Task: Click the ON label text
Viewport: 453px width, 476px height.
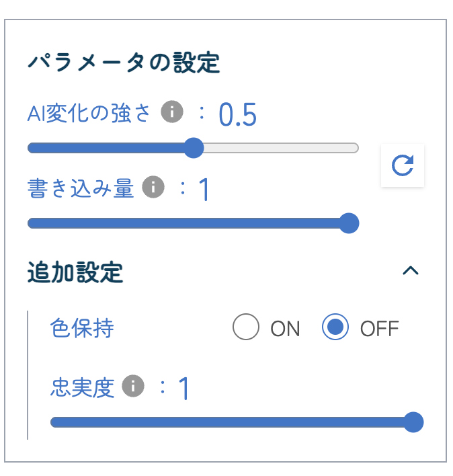Action: [285, 329]
